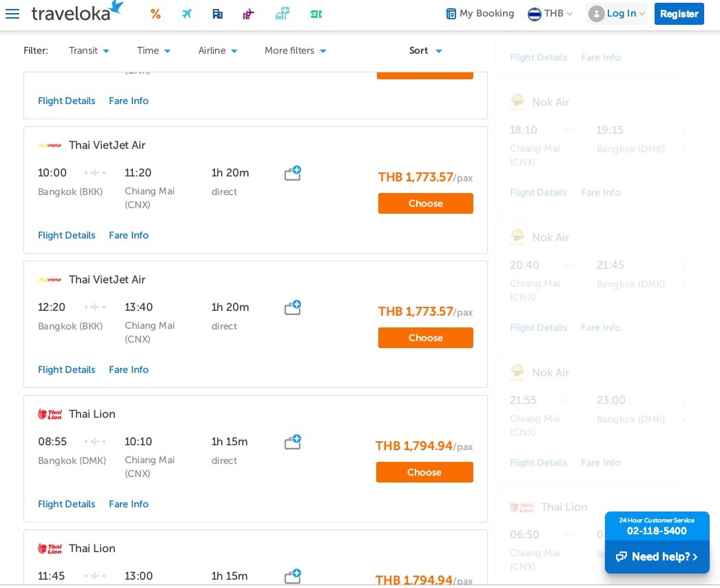Choose the 10:00 Thai VietJet flight
720x588 pixels.
click(x=425, y=203)
